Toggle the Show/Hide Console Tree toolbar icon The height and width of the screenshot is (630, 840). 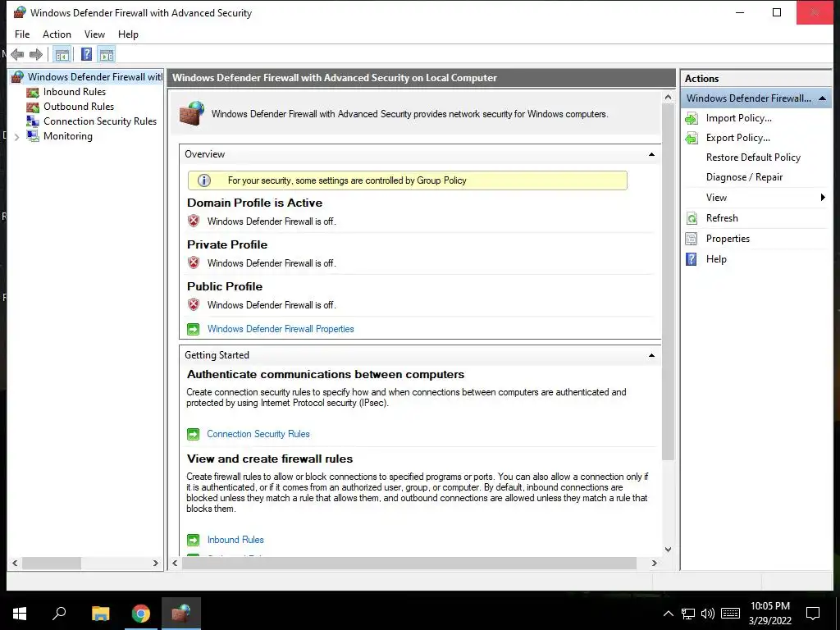pos(62,54)
